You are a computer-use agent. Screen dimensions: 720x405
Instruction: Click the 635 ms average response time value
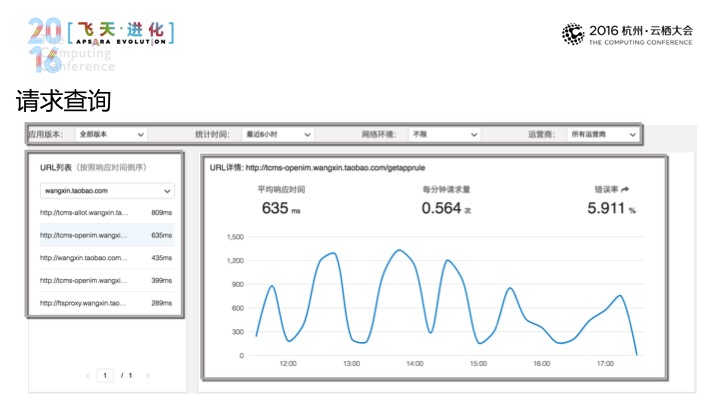281,208
